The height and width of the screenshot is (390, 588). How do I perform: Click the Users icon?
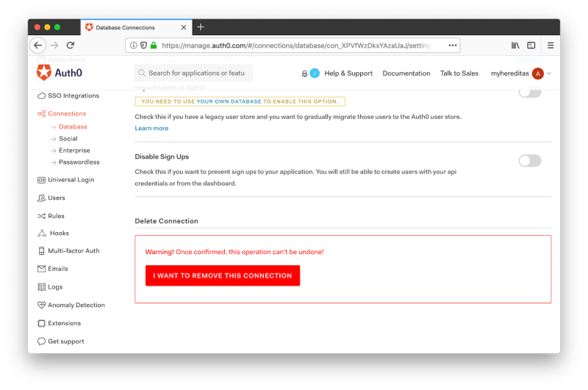tap(41, 198)
